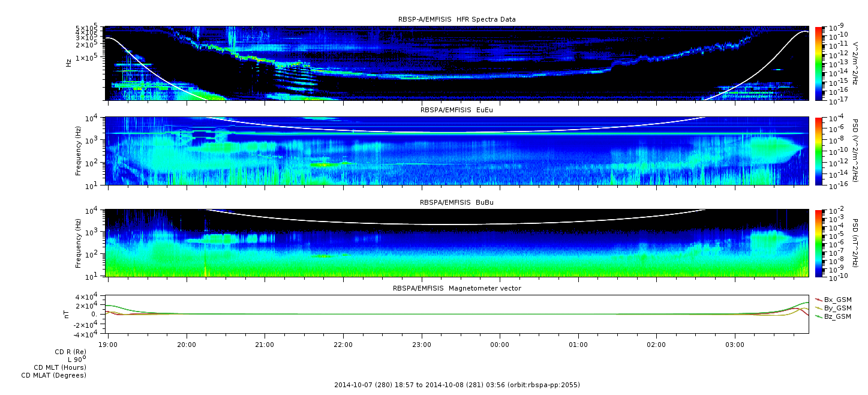Click the 23:00 time axis label
Image resolution: width=868 pixels, height=395 pixels.
click(x=421, y=345)
